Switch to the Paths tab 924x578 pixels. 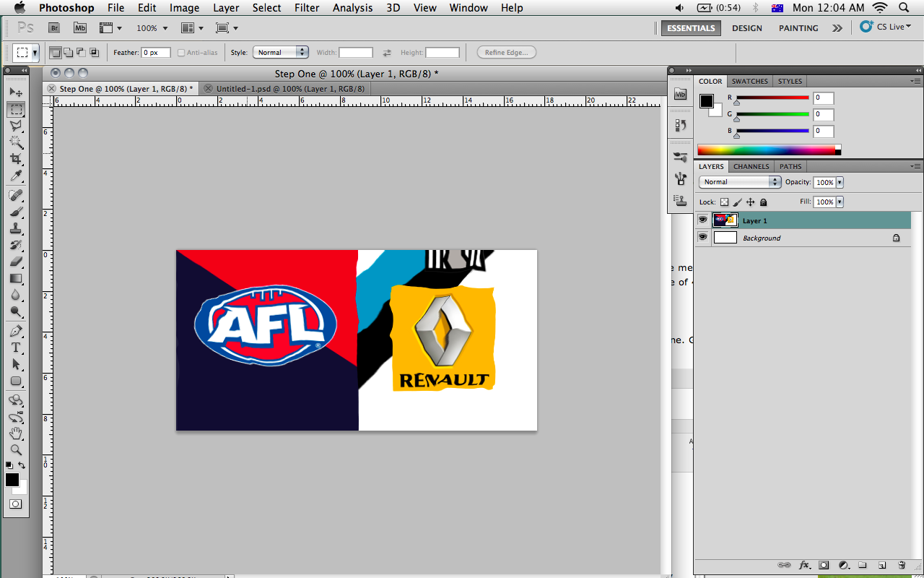coord(790,167)
